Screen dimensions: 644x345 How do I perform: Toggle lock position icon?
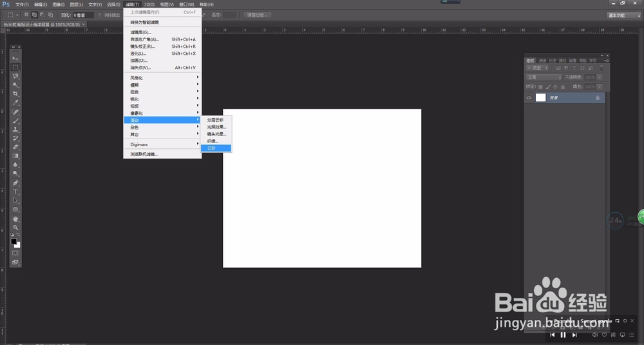pyautogui.click(x=555, y=87)
